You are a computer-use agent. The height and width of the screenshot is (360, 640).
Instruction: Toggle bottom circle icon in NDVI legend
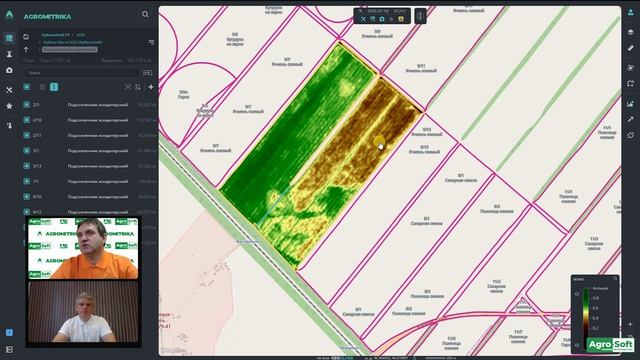(577, 345)
